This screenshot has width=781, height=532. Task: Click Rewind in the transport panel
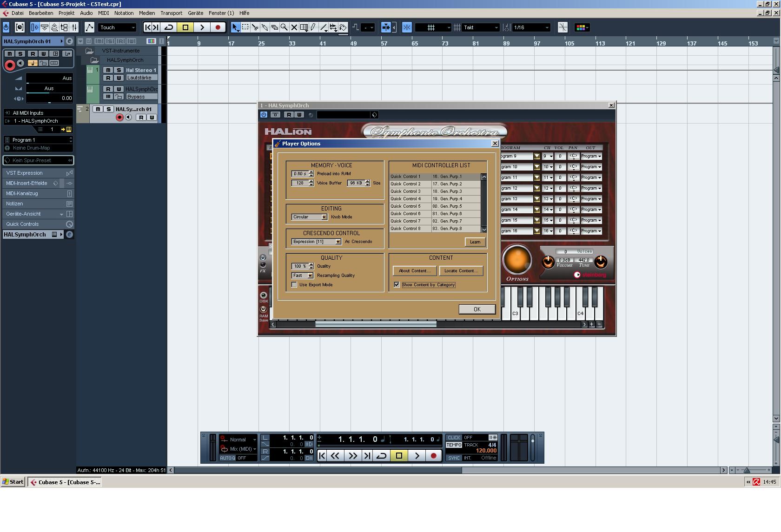tap(335, 456)
